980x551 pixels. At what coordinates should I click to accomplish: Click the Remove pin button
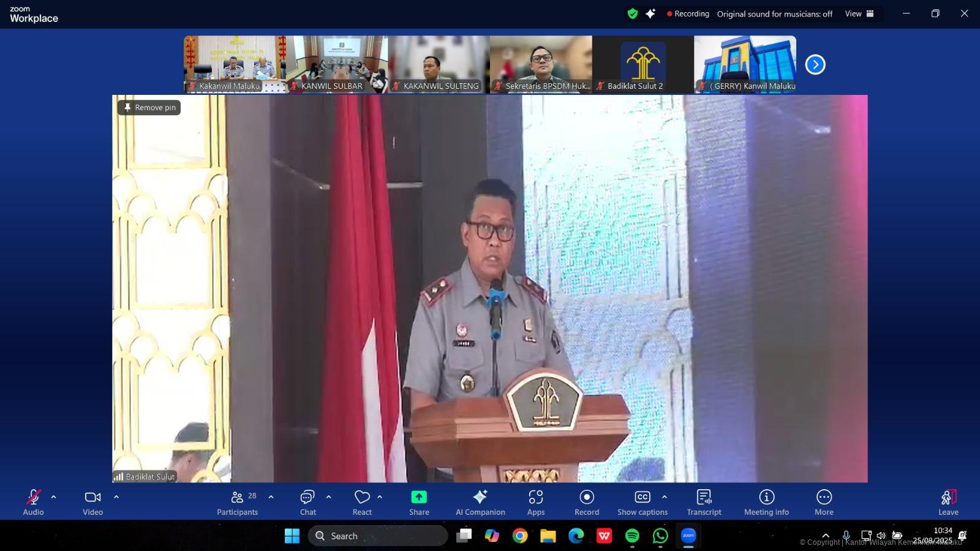(149, 107)
